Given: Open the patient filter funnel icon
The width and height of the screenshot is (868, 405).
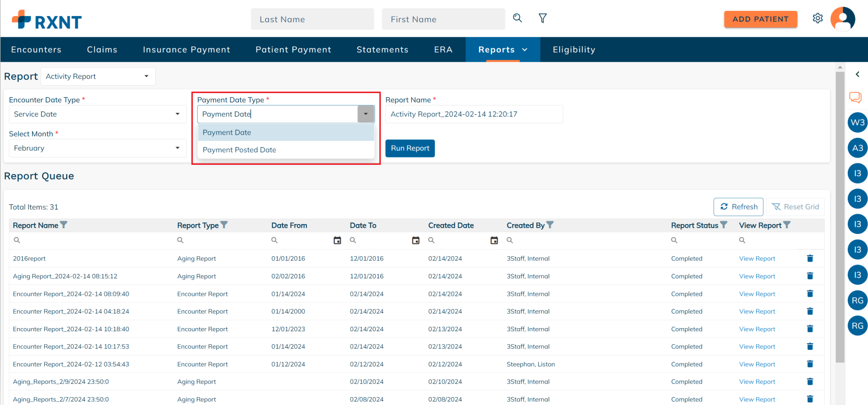Looking at the screenshot, I should pyautogui.click(x=542, y=18).
